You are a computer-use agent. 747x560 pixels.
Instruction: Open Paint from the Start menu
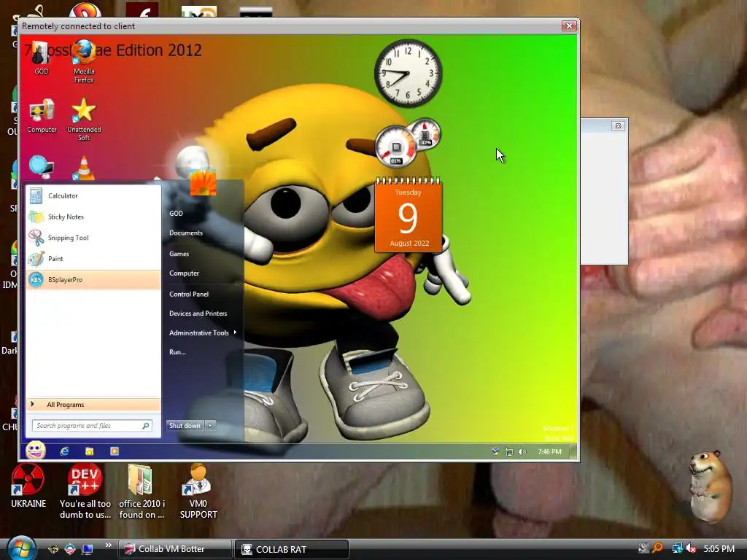(x=93, y=259)
